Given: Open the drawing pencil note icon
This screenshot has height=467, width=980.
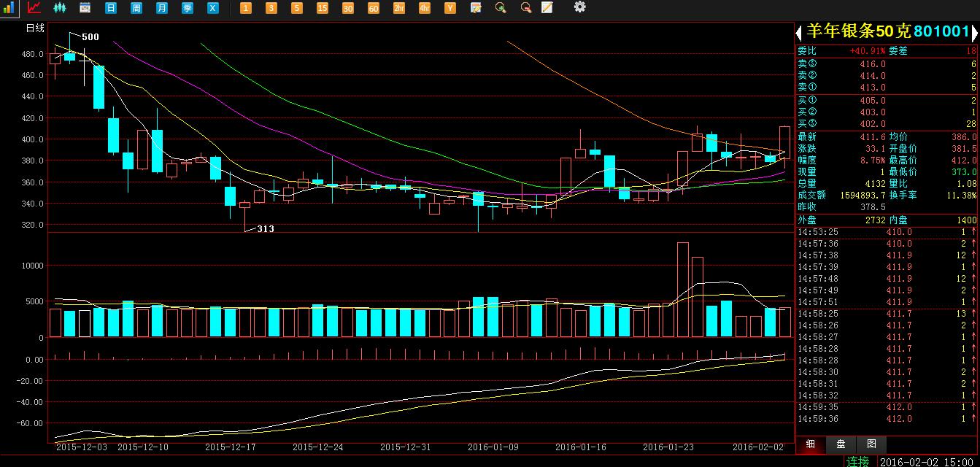Looking at the screenshot, I should pyautogui.click(x=547, y=7).
